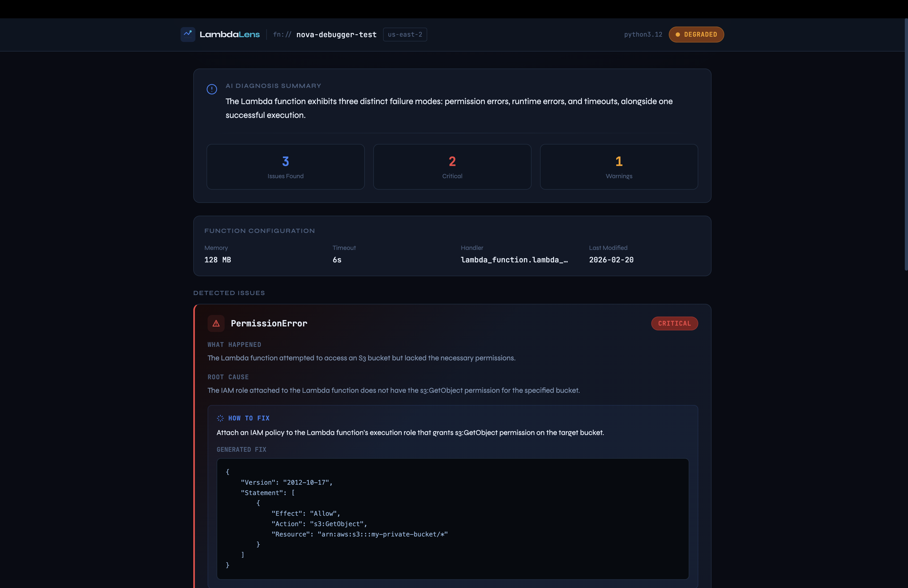Image resolution: width=908 pixels, height=588 pixels.
Task: Select the 1 Warnings card
Action: (619, 167)
